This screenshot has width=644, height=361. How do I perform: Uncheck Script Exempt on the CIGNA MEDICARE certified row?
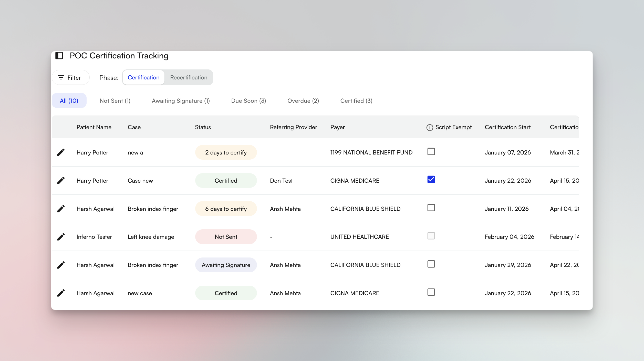tap(431, 180)
